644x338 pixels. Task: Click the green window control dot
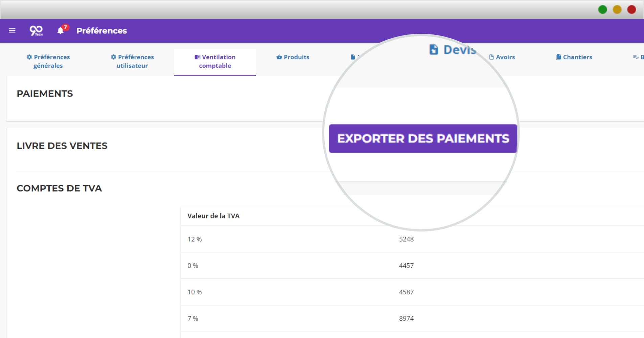click(603, 9)
